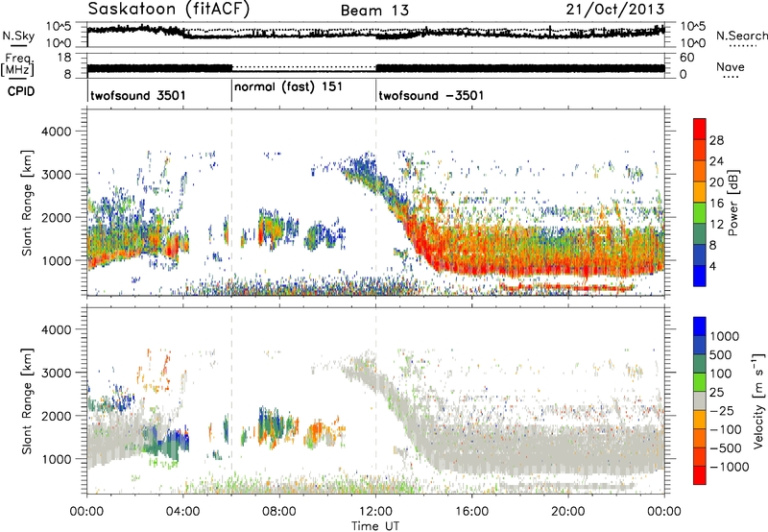Click the red top of the power colorbar
Image resolution: width=768 pixels, height=532 pixels.
(x=700, y=129)
